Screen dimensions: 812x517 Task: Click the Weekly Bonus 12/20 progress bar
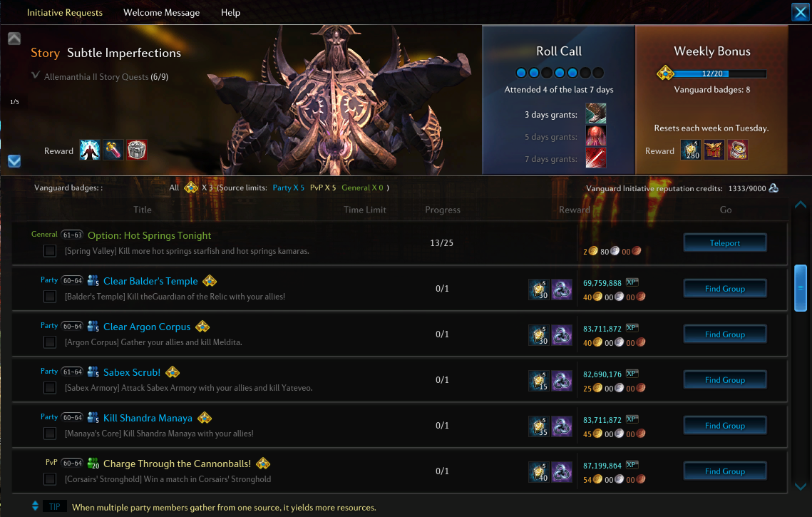click(x=719, y=73)
